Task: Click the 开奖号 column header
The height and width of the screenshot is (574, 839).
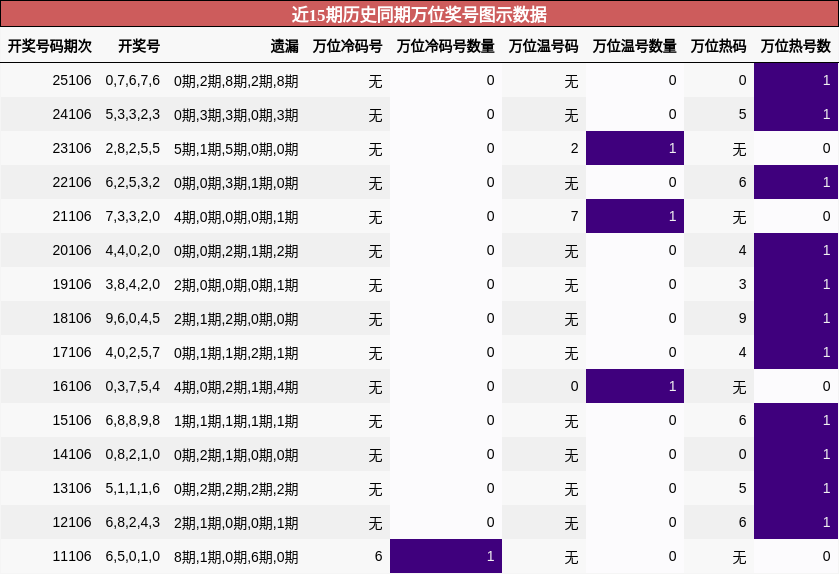Action: click(139, 46)
